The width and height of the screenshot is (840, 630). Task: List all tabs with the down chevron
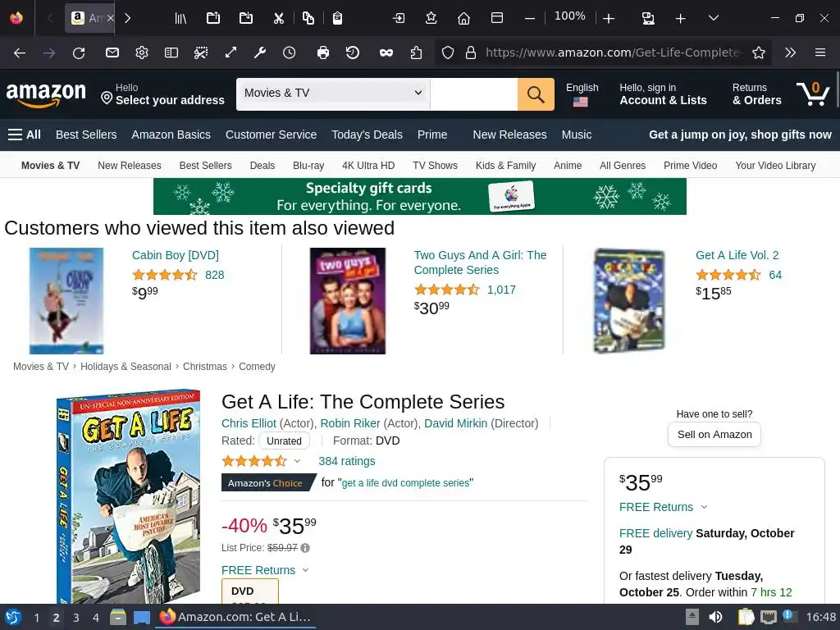point(714,18)
